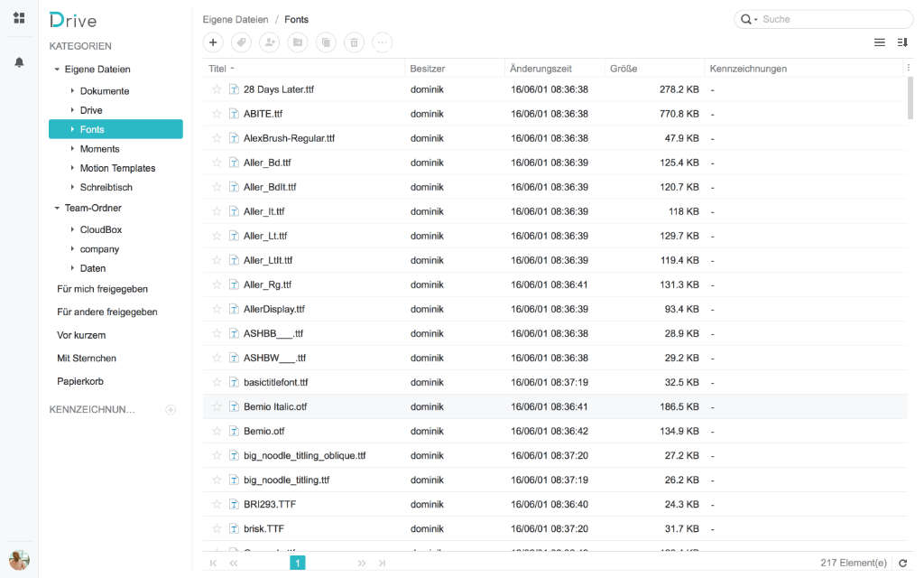Expand the Drive folder arrow
Image resolution: width=924 pixels, height=578 pixels.
point(72,110)
